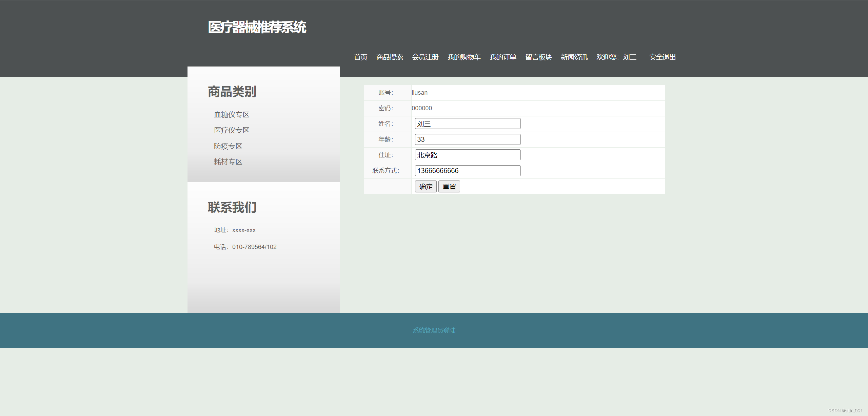Select 血糖仪专区 product category
Screen dimensions: 868x416
click(232, 115)
